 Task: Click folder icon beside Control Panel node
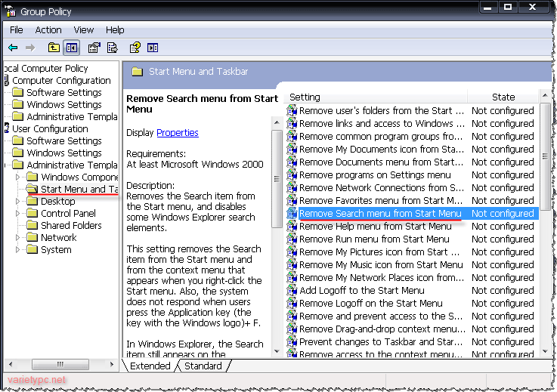click(32, 214)
